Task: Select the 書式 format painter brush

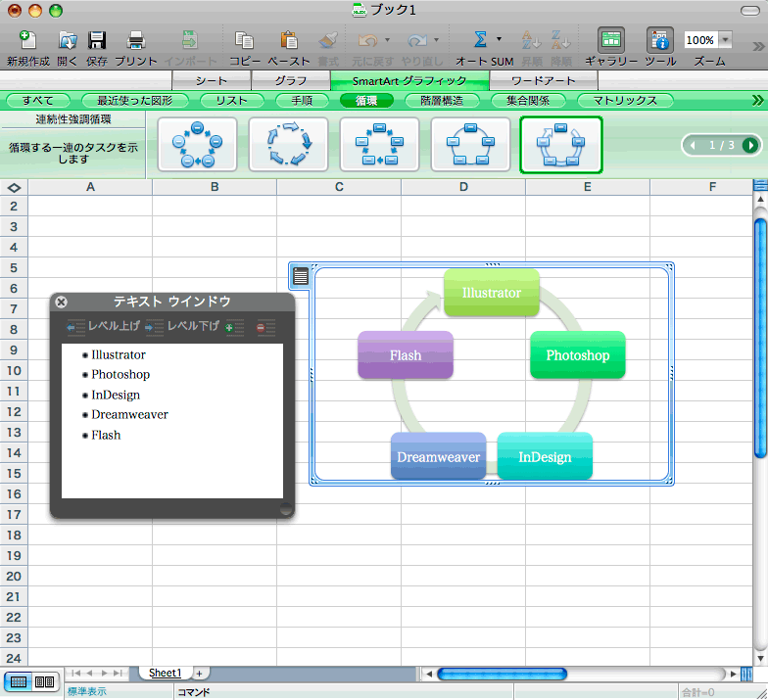Action: click(x=327, y=40)
